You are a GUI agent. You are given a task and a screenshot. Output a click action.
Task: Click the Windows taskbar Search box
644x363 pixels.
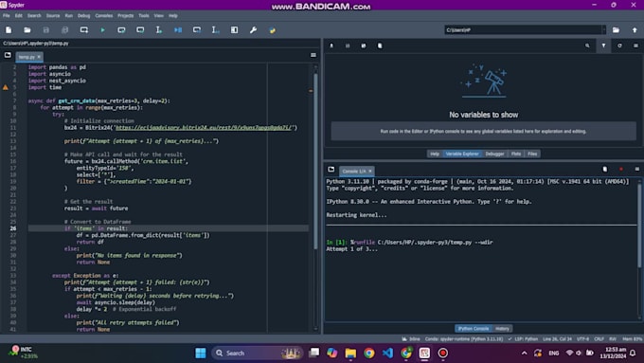point(258,354)
